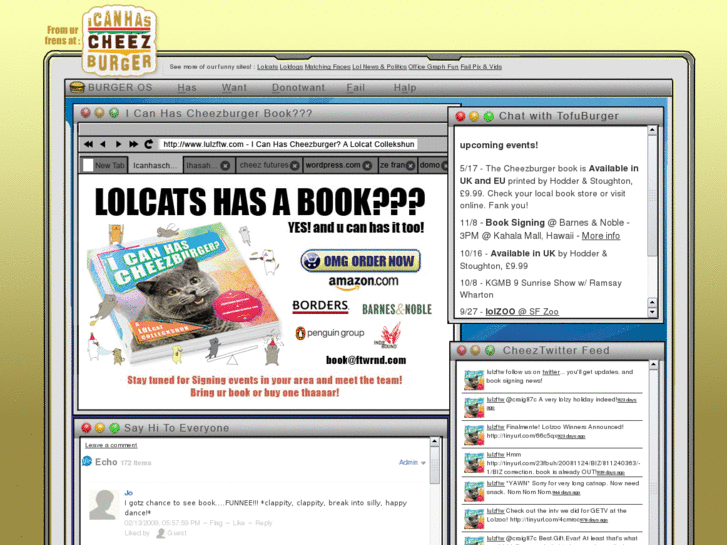The height and width of the screenshot is (545, 727).
Task: Click More info link for Book Signing
Action: (x=600, y=236)
